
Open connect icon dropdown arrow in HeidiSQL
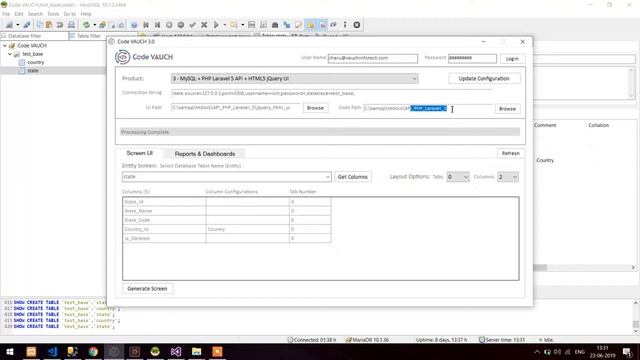(x=18, y=25)
